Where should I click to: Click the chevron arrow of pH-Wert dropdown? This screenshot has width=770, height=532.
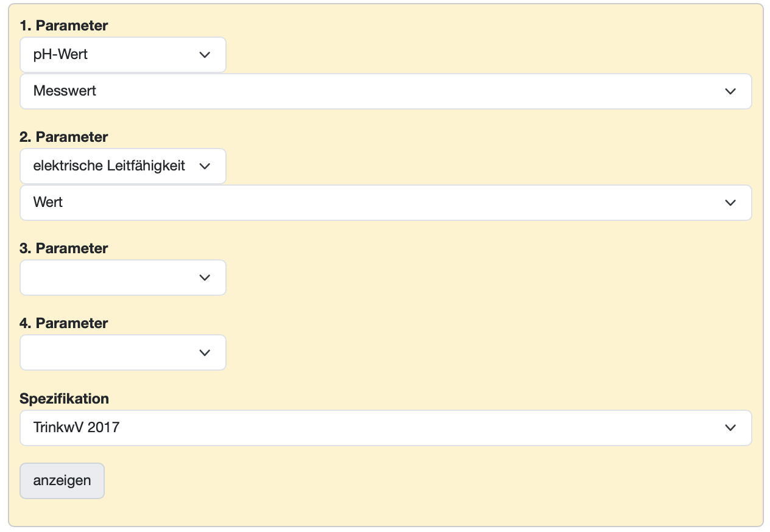coord(205,55)
